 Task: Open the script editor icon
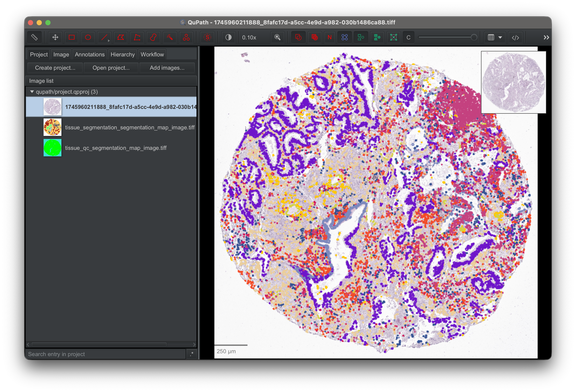[x=515, y=37]
